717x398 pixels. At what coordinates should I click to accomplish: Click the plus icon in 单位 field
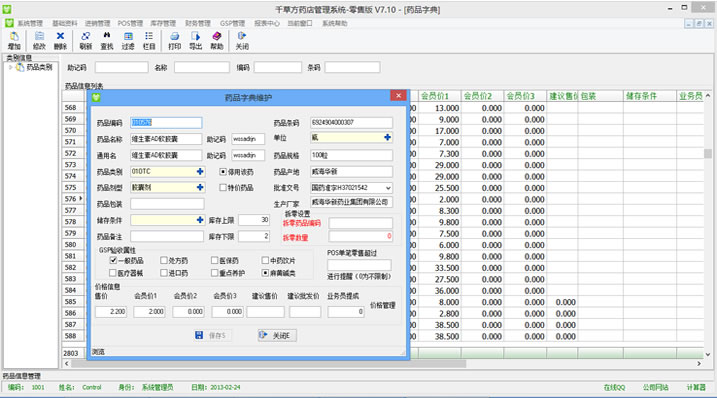tap(387, 137)
